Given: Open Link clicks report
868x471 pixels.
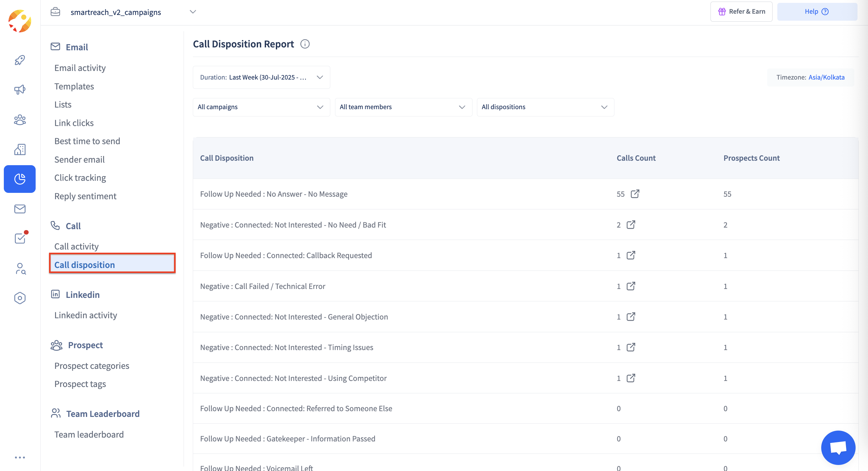Looking at the screenshot, I should coord(74,123).
